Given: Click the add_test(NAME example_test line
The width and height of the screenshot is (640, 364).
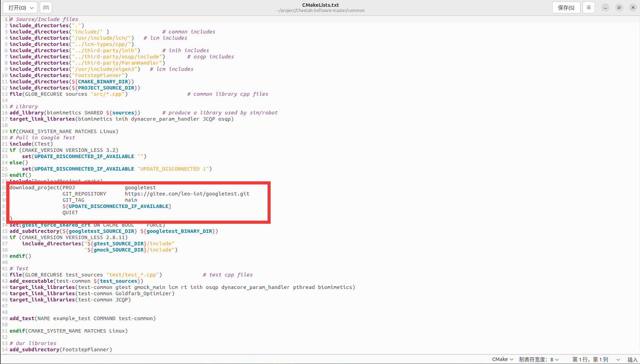Looking at the screenshot, I should pyautogui.click(x=83, y=319).
